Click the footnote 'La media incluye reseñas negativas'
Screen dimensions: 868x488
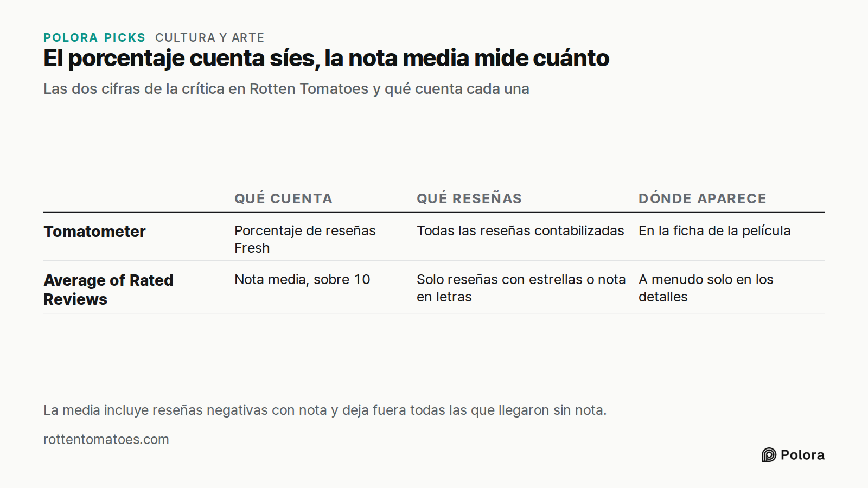coord(325,410)
